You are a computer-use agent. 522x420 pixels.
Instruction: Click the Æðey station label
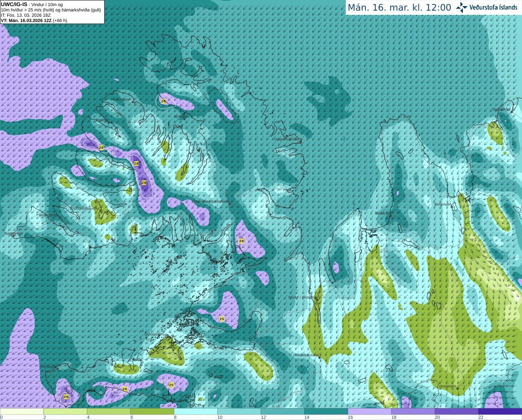[178, 117]
